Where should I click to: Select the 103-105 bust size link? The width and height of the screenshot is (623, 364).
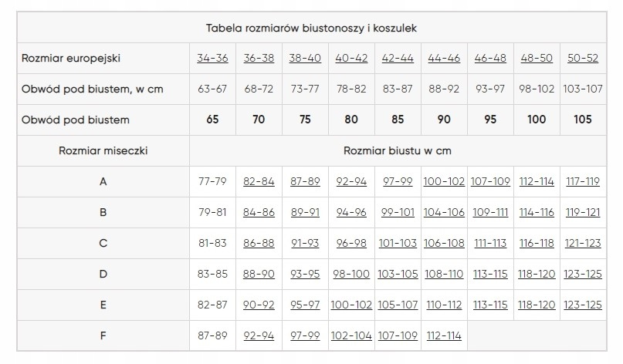398,275
